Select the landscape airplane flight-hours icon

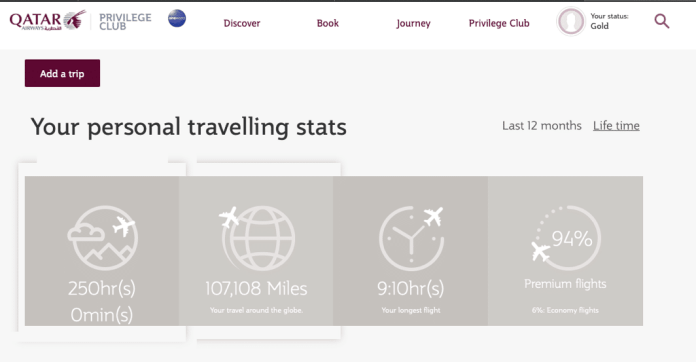click(x=103, y=238)
